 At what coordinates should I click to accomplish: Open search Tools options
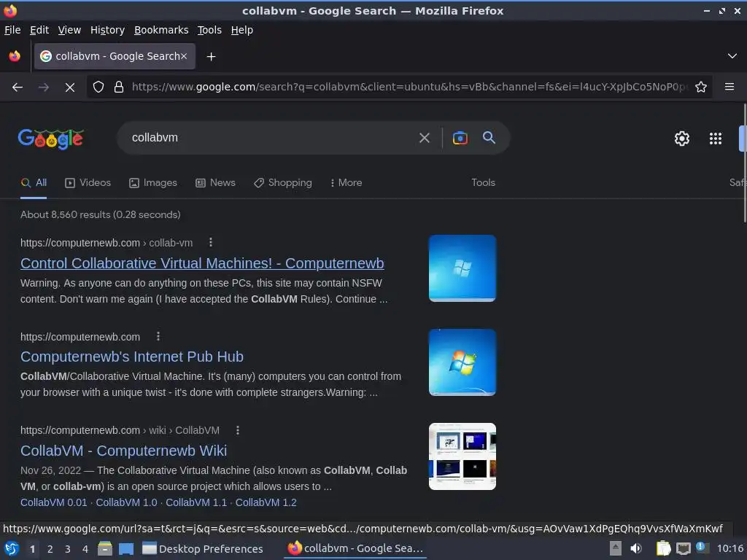point(483,183)
